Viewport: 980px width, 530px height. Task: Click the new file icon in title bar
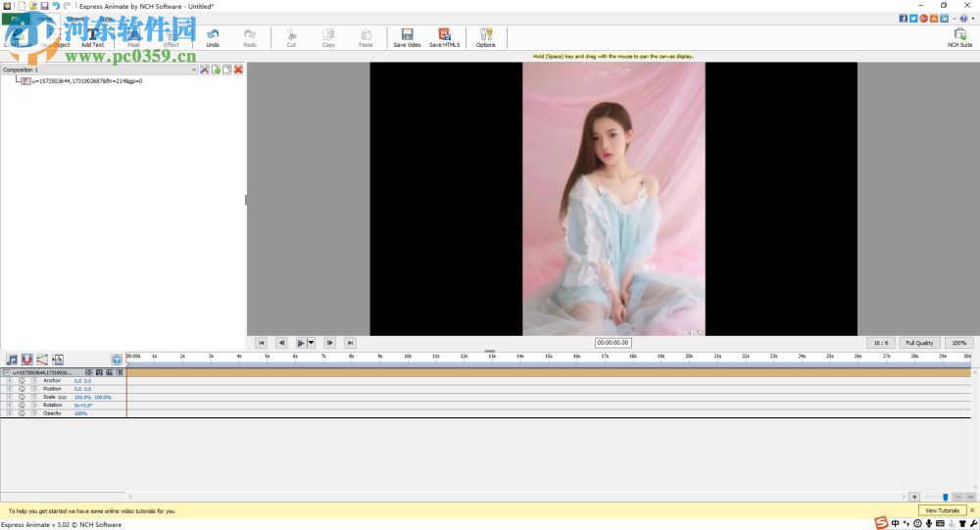(x=22, y=6)
